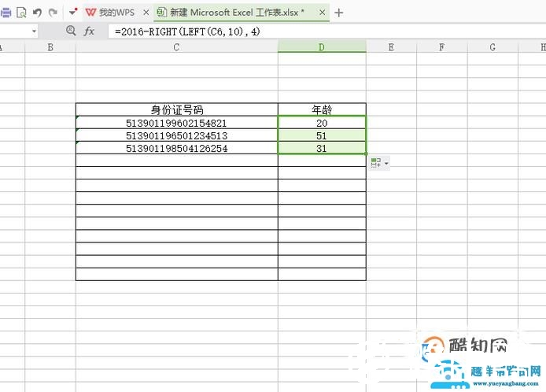Open print preview from the toolbar
This screenshot has width=546, height=392.
21,13
